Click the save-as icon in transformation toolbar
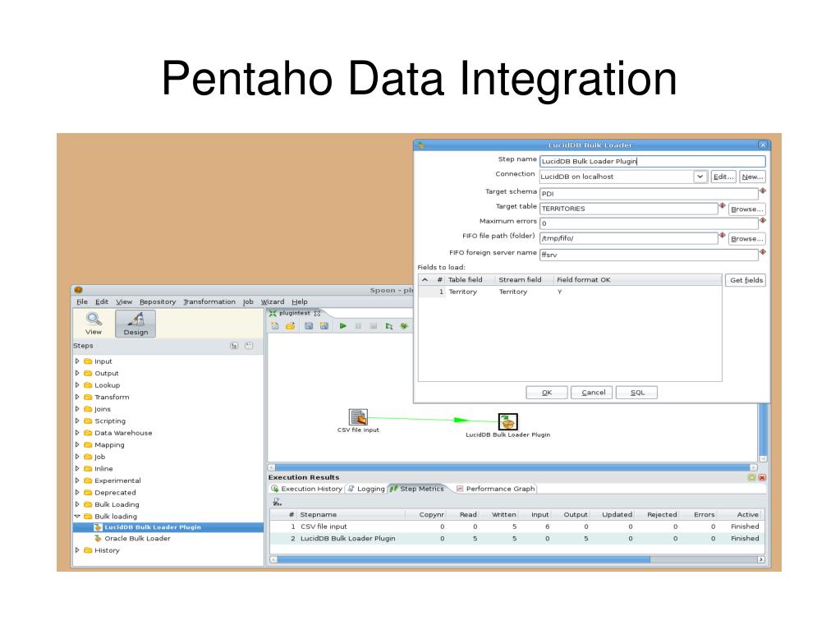The width and height of the screenshot is (840, 630). [324, 326]
